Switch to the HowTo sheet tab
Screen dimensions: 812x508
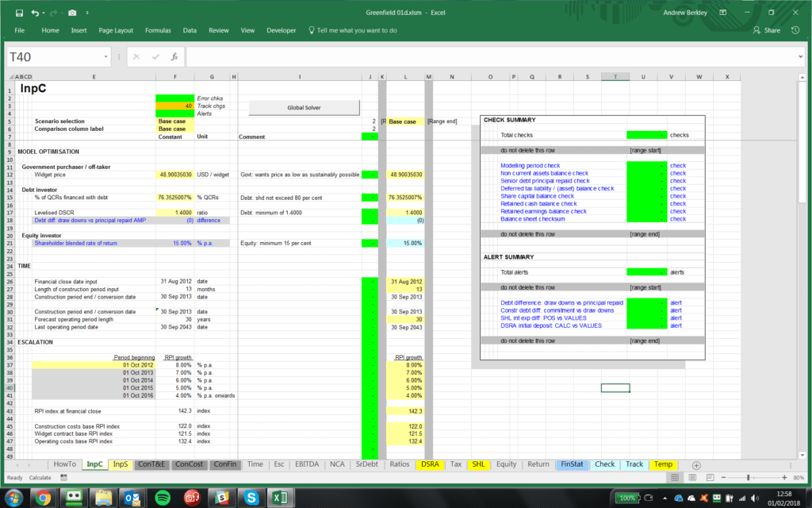pyautogui.click(x=65, y=464)
